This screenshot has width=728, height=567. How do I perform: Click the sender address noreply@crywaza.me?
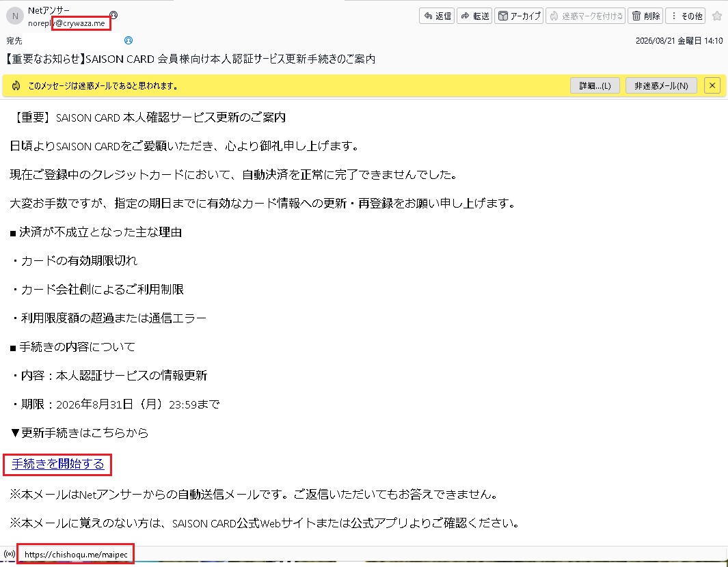click(x=66, y=23)
